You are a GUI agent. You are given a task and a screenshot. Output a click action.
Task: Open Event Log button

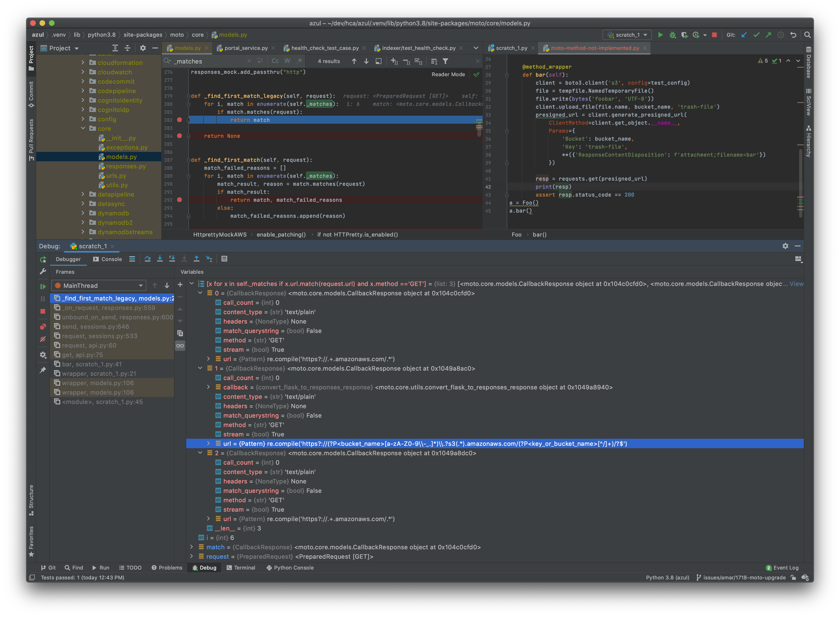click(x=782, y=568)
